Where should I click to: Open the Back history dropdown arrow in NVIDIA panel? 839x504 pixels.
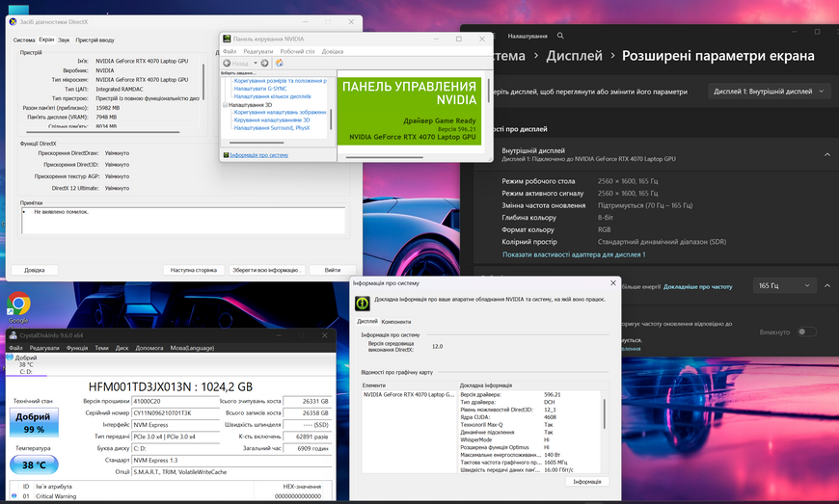pos(256,63)
